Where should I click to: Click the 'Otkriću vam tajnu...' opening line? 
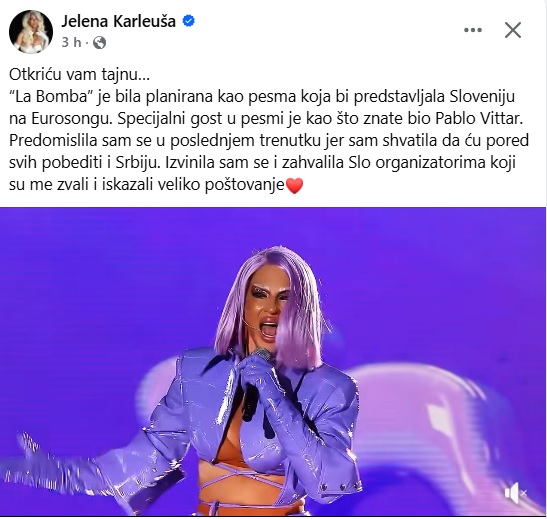pos(80,75)
